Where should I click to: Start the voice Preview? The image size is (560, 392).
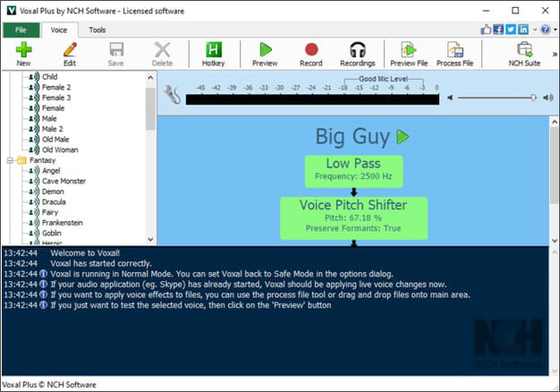click(x=265, y=55)
